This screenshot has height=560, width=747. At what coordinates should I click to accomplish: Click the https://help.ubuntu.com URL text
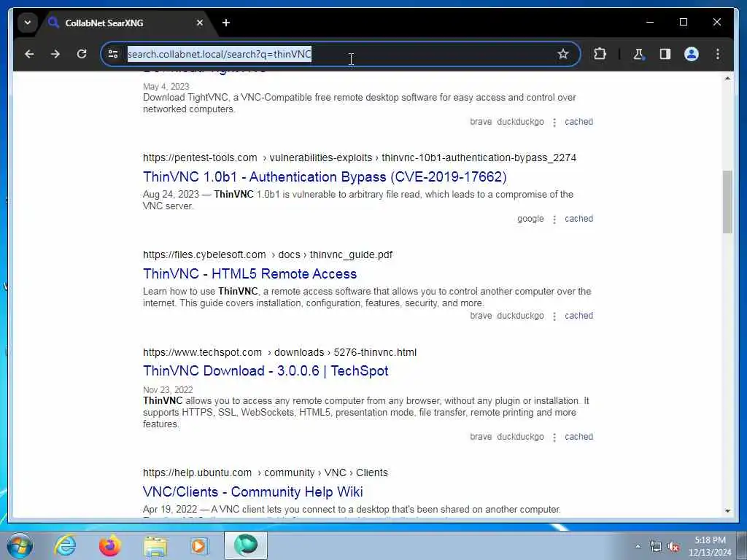click(x=197, y=472)
